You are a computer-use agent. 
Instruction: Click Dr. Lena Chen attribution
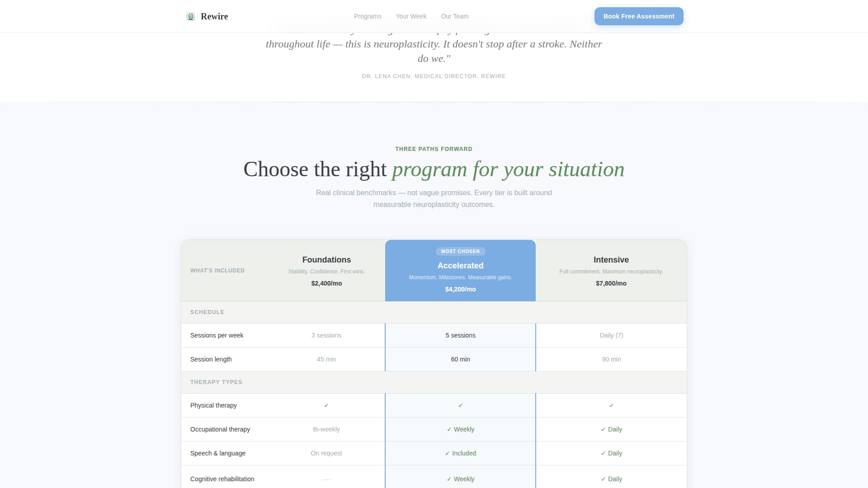(x=434, y=76)
